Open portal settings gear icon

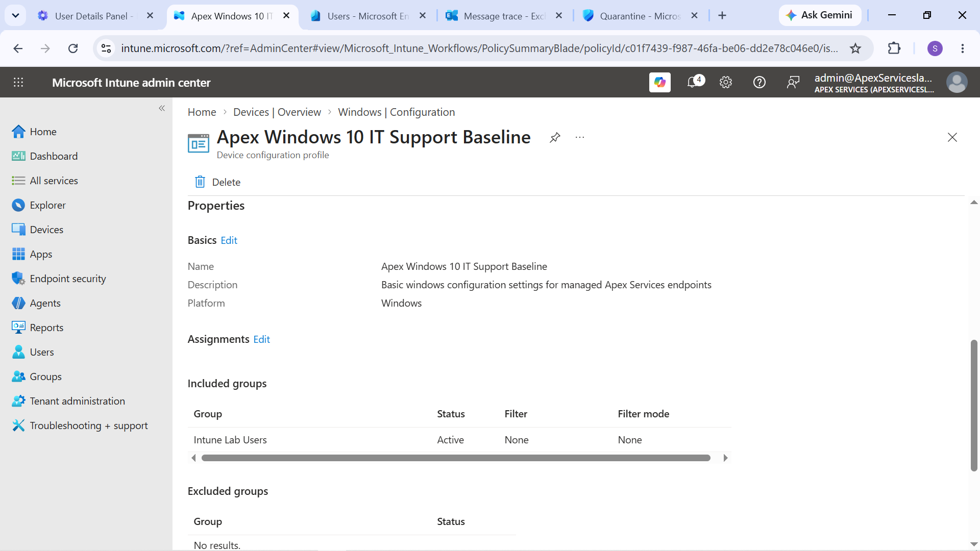[725, 82]
